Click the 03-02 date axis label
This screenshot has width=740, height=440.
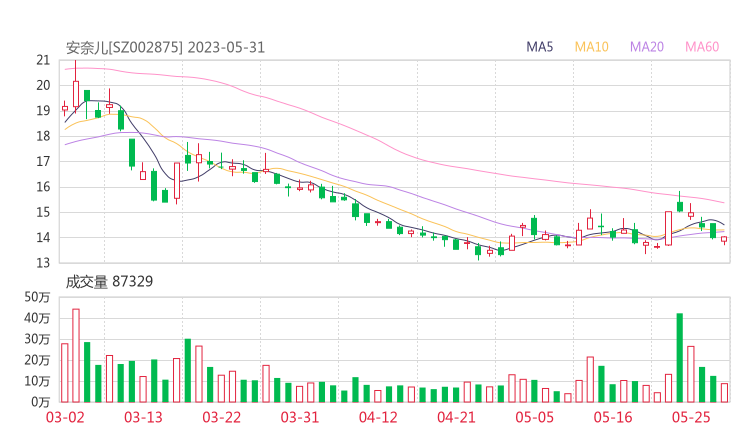[65, 417]
